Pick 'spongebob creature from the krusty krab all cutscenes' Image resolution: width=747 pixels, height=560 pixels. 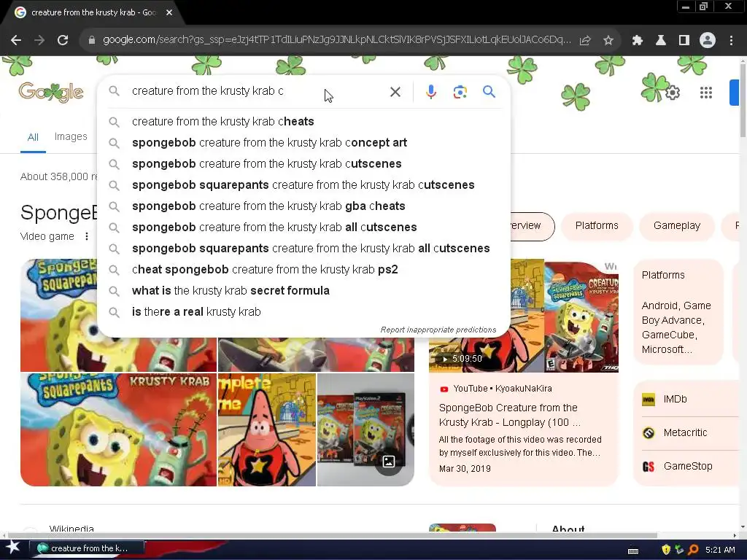click(x=304, y=227)
